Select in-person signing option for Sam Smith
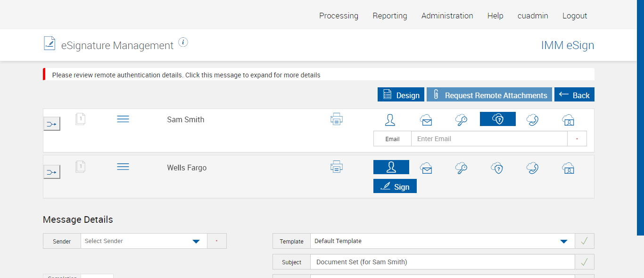Image resolution: width=644 pixels, height=278 pixels. pos(390,120)
